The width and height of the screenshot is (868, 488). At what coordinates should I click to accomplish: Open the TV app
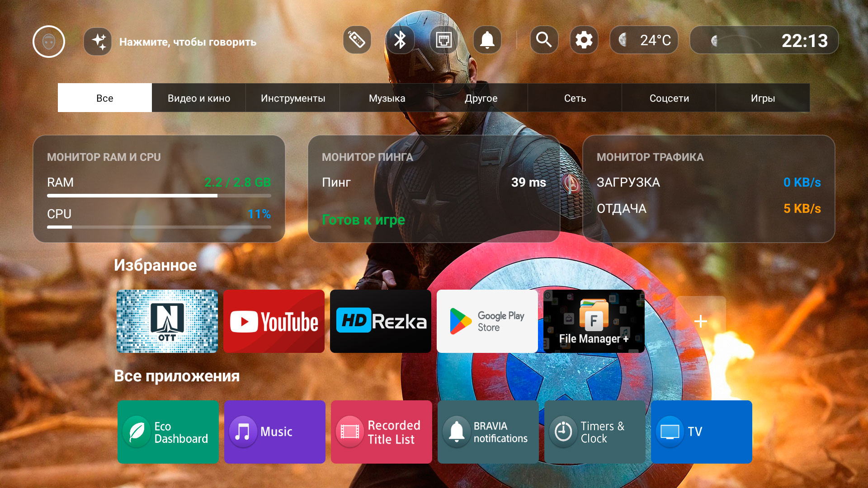pyautogui.click(x=702, y=432)
